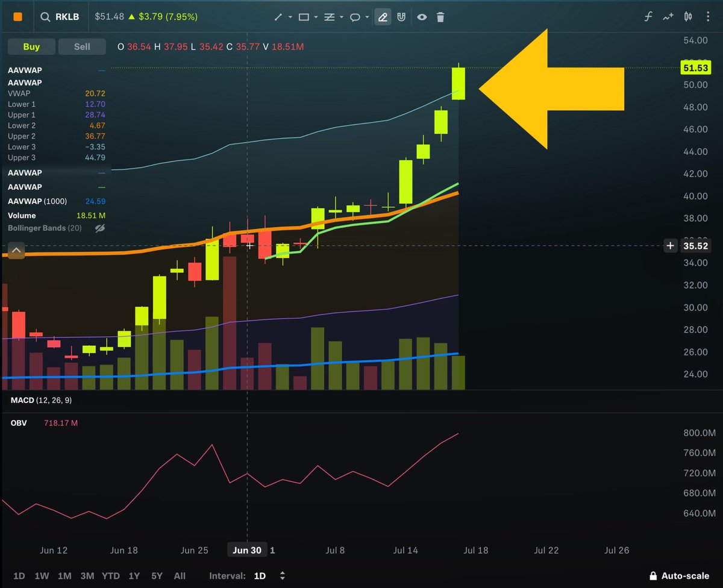Click the OBV indicator label

pos(18,423)
